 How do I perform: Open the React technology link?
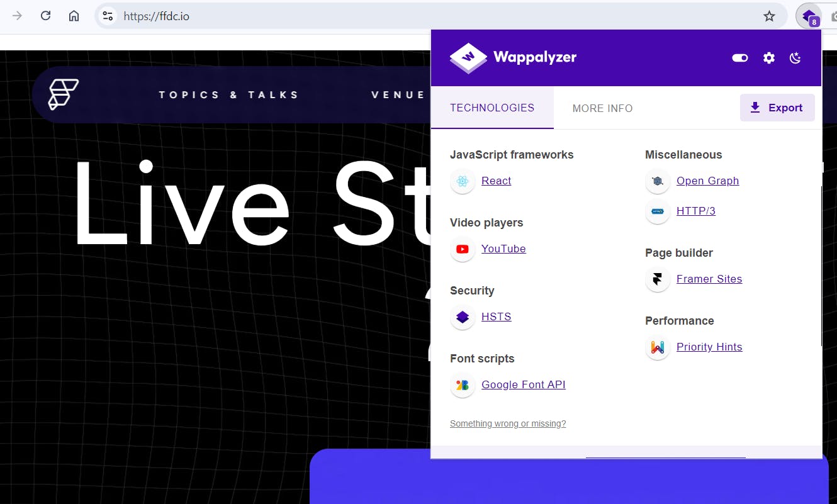coord(497,181)
